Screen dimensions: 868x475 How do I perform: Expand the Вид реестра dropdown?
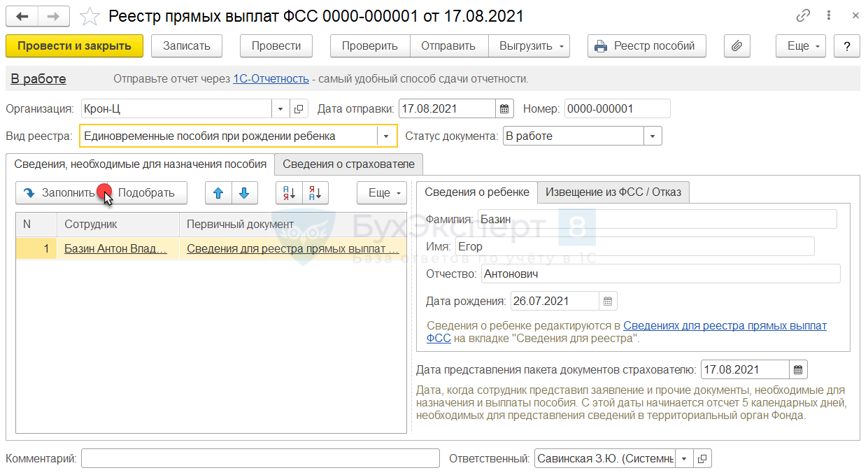click(387, 136)
